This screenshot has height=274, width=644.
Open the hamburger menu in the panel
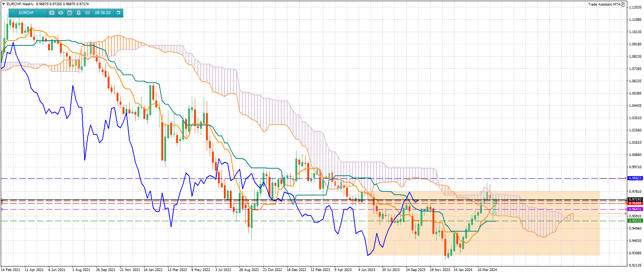[88, 13]
